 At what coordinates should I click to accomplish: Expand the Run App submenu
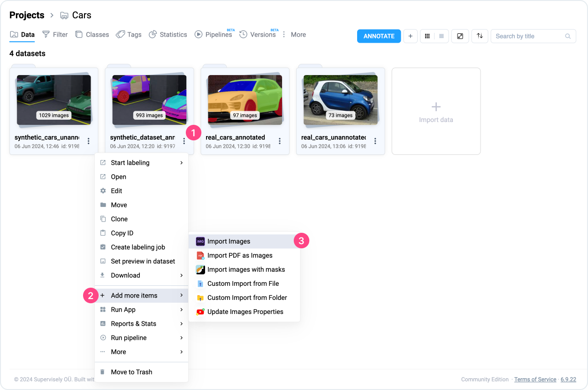141,310
